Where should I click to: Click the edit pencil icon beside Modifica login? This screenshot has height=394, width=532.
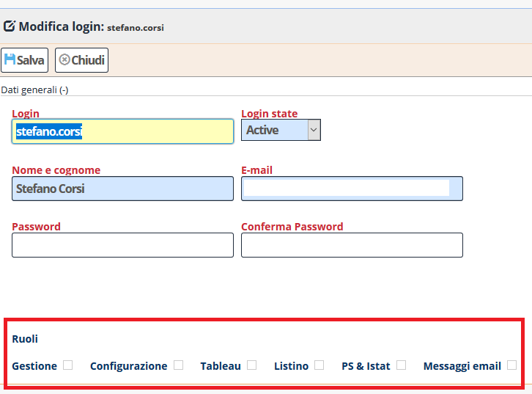(x=10, y=26)
